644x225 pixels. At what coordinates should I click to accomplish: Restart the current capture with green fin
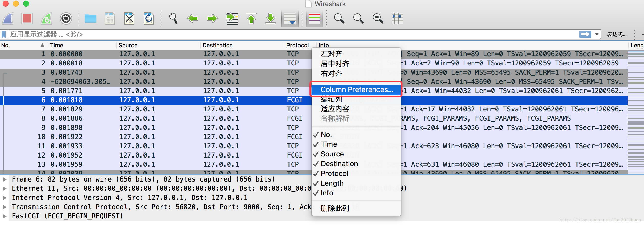47,18
